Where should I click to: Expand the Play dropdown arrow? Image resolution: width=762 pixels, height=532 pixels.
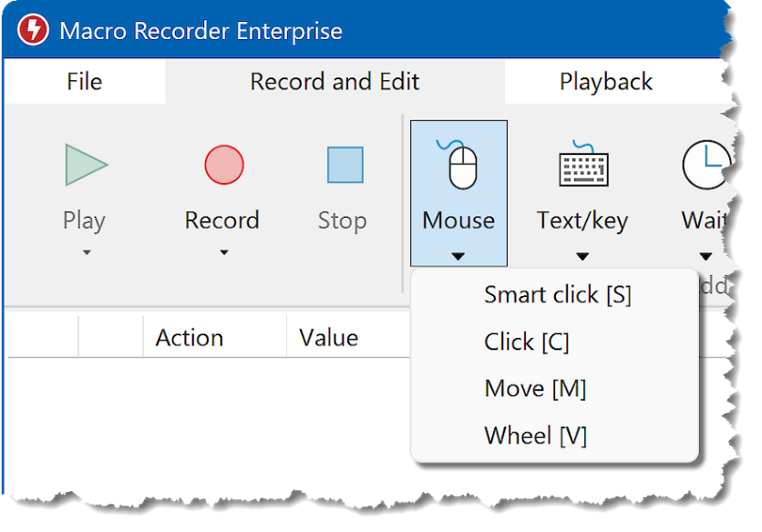point(87,252)
